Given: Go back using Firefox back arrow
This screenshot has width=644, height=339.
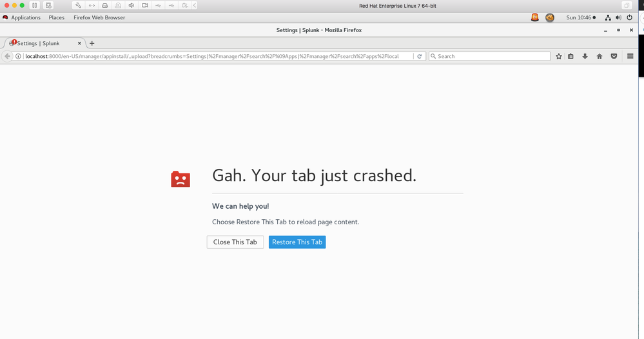Looking at the screenshot, I should tap(7, 56).
